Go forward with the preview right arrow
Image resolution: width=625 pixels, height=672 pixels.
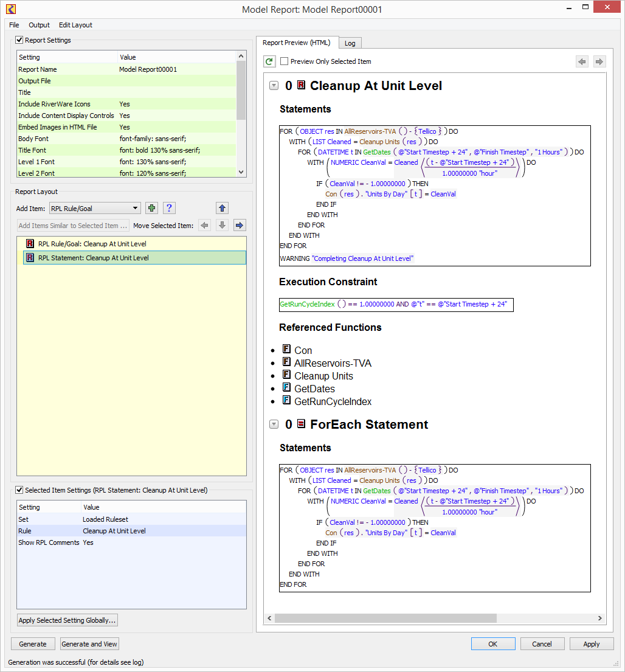pyautogui.click(x=599, y=61)
